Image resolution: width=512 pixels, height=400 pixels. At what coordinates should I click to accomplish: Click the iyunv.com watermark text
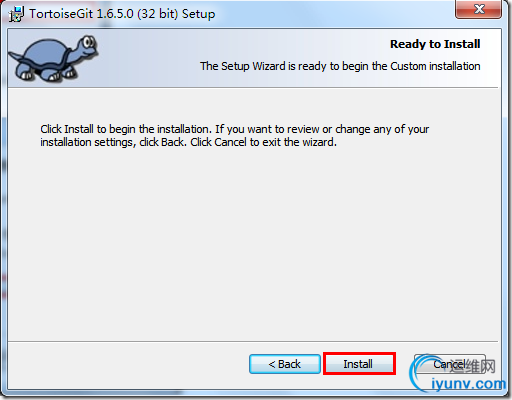(x=468, y=383)
